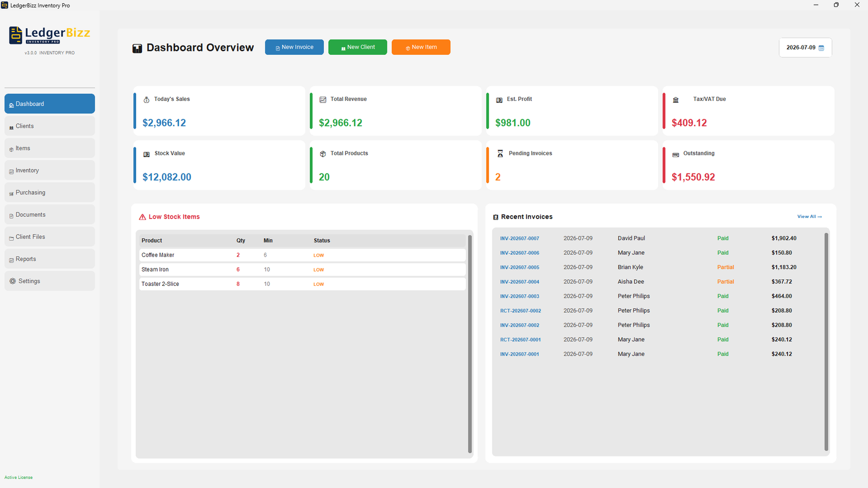868x488 pixels.
Task: Open the Inventory section
Action: click(x=49, y=170)
